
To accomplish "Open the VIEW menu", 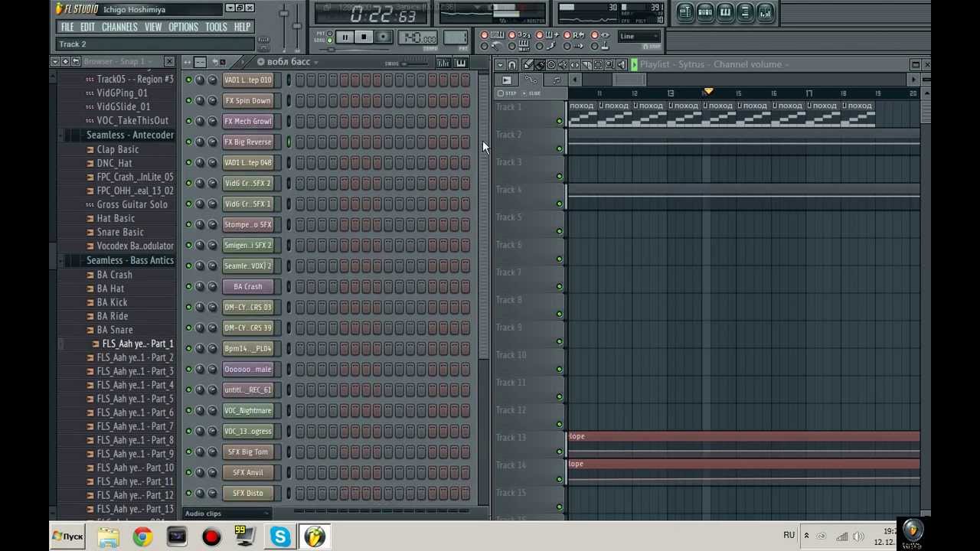I will pos(153,27).
